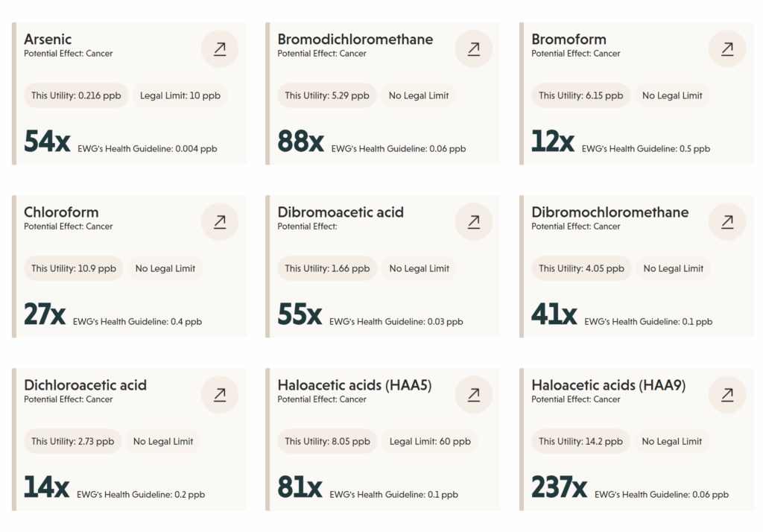Click 'This Utility: 5.29 ppb' pill
The height and width of the screenshot is (532, 763).
327,95
